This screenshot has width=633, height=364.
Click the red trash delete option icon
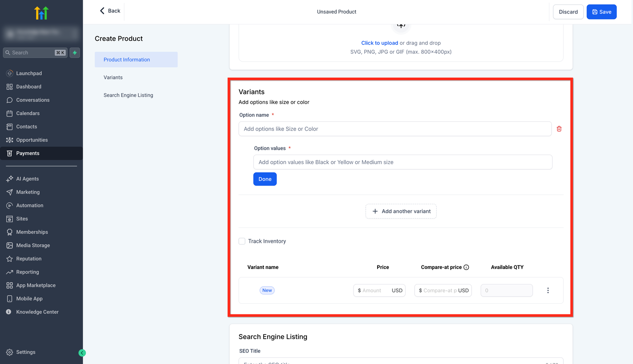[x=559, y=129]
